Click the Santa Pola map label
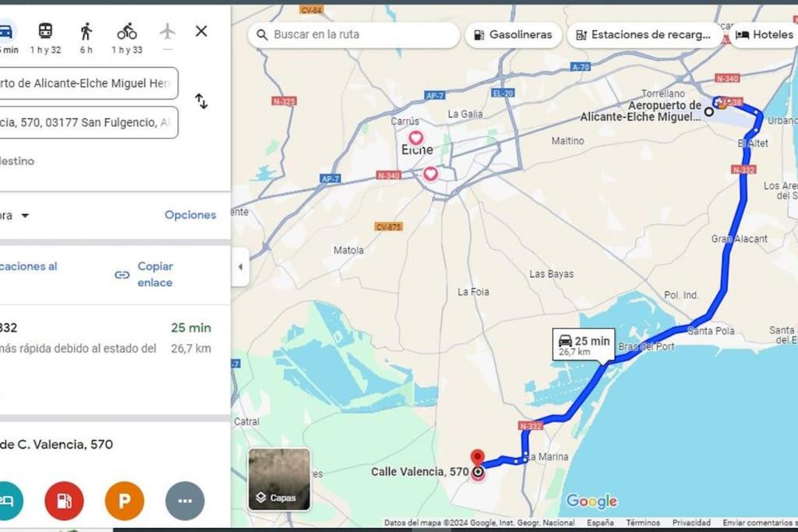The width and height of the screenshot is (798, 532). tap(711, 331)
